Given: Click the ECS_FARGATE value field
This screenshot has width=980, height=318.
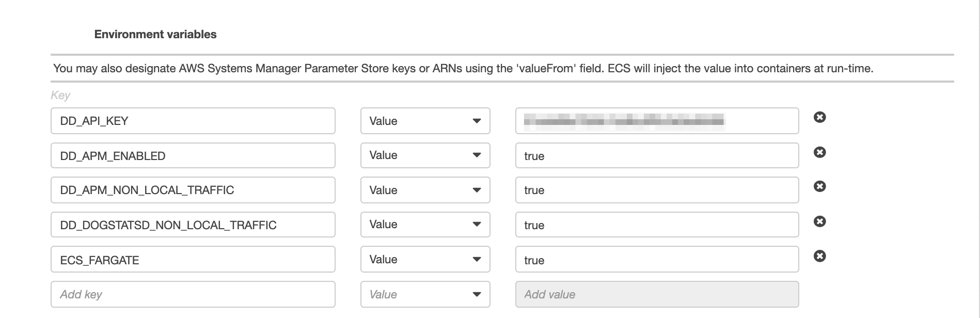Looking at the screenshot, I should pos(656,259).
